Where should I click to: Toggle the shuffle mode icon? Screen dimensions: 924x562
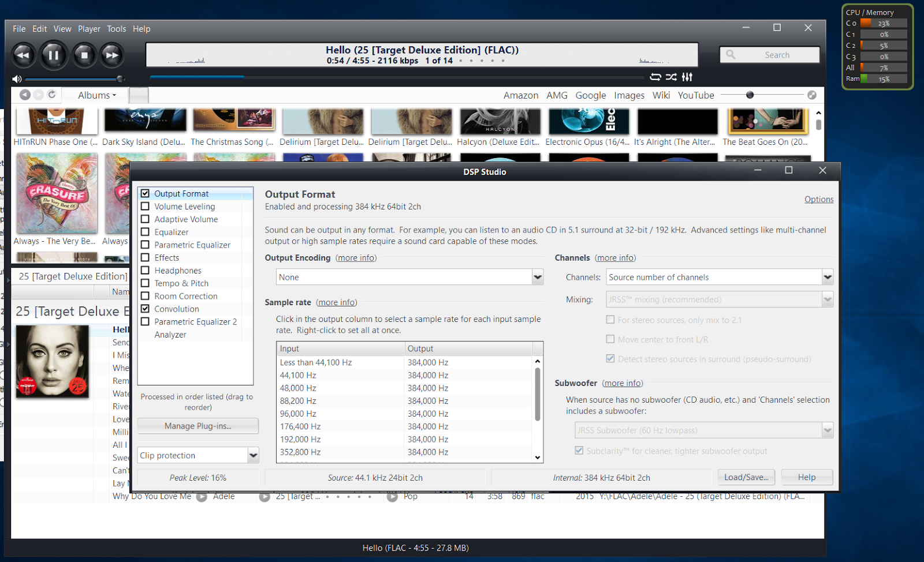tap(671, 77)
